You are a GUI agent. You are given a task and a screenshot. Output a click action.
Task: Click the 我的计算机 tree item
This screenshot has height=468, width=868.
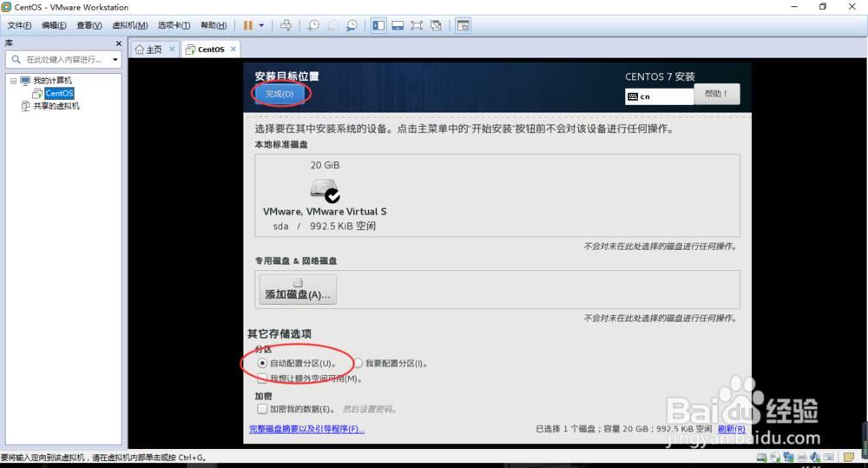pyautogui.click(x=52, y=81)
